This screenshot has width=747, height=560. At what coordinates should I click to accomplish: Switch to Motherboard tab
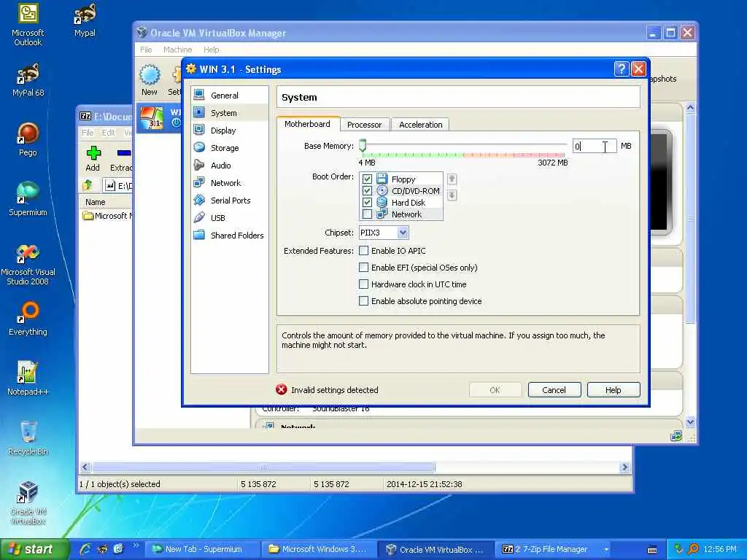[307, 124]
